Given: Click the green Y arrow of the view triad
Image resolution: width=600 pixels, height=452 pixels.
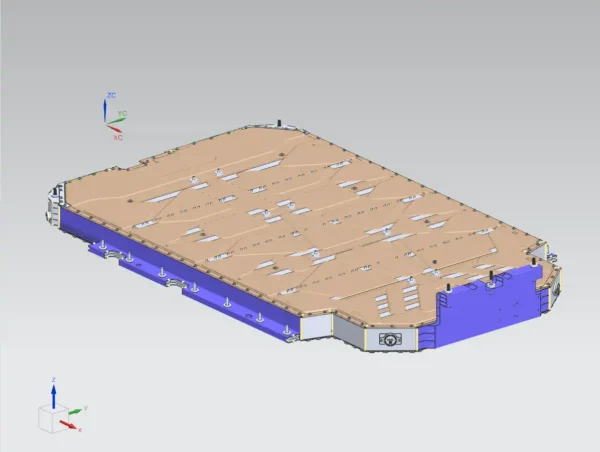Looking at the screenshot, I should point(75,412).
